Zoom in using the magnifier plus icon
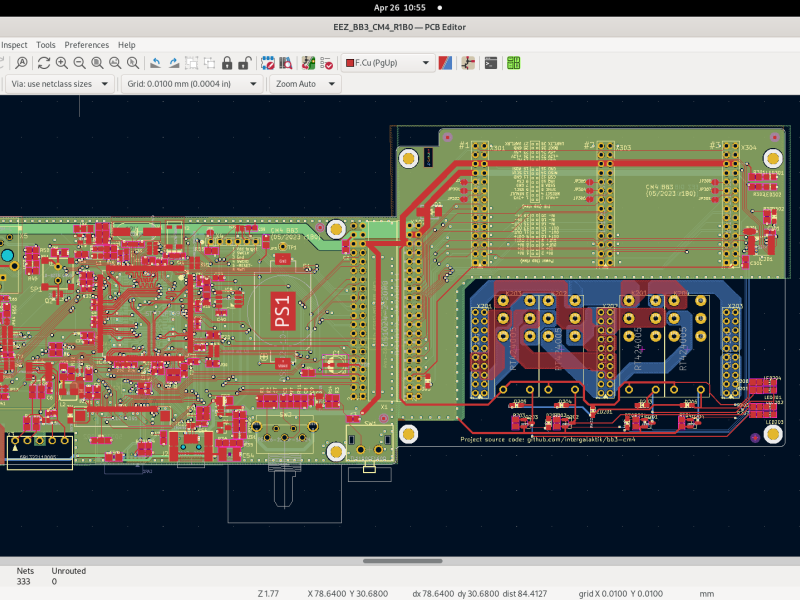800x600 pixels. pos(61,63)
